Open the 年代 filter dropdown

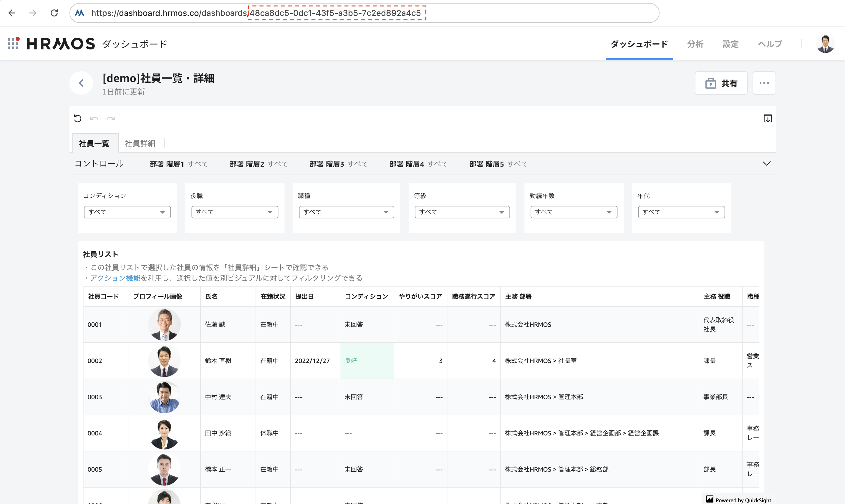point(681,212)
